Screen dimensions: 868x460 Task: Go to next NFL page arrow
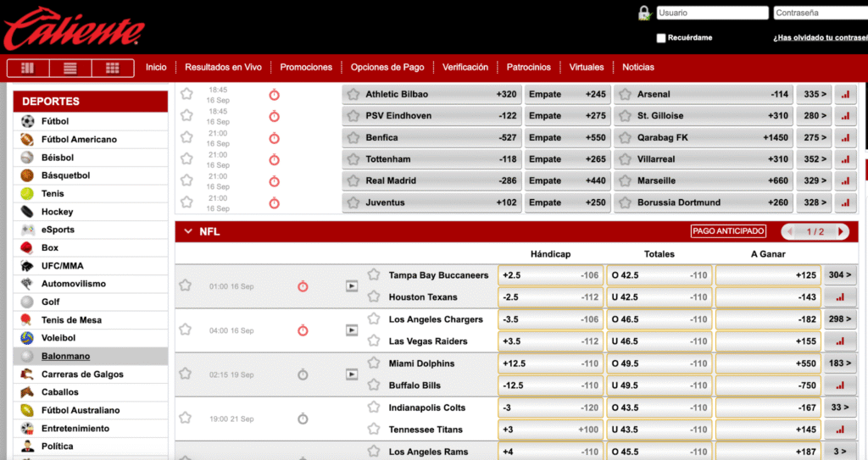pyautogui.click(x=841, y=231)
